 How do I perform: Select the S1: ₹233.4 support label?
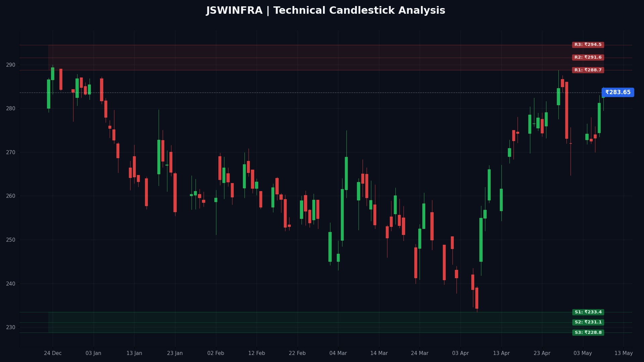tap(588, 312)
